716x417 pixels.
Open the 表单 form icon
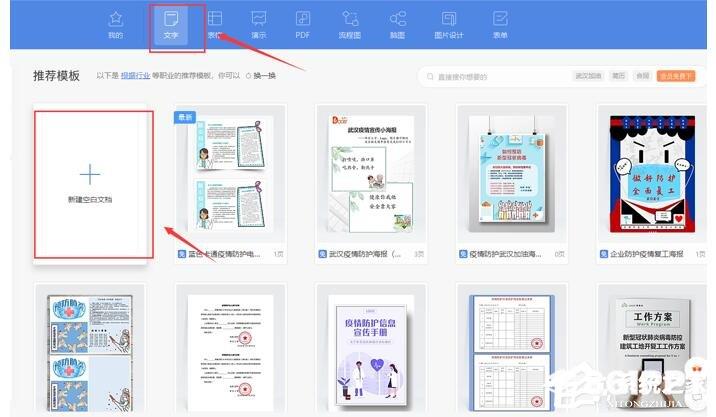(500, 19)
